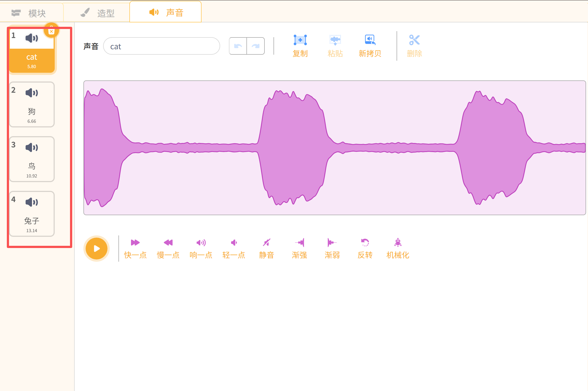Click the redo arrow button
The image size is (588, 391).
[256, 46]
